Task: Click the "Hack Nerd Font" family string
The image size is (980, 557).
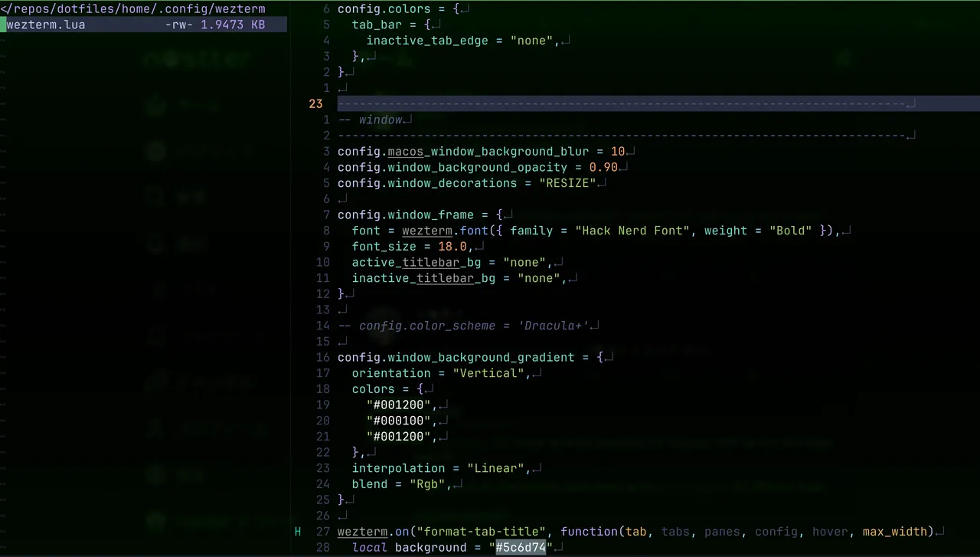Action: tap(632, 231)
